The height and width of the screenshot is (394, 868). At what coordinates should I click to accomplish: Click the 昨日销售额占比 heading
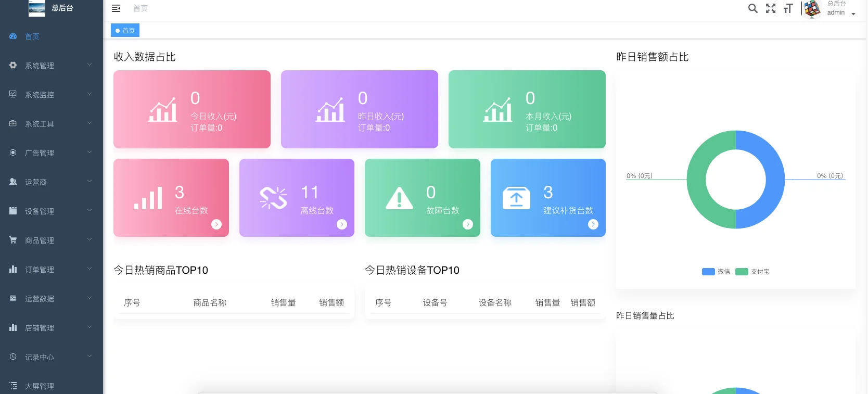652,57
